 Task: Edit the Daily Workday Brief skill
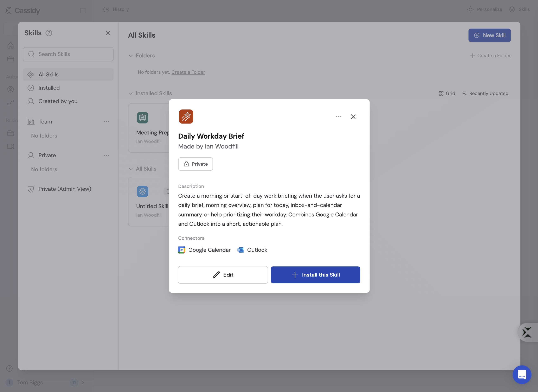pyautogui.click(x=223, y=275)
